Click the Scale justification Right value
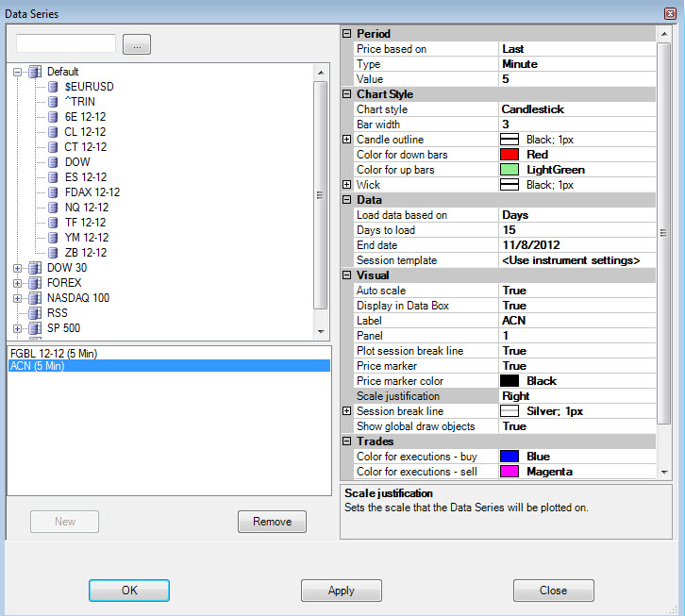The height and width of the screenshot is (616, 685). (x=577, y=396)
